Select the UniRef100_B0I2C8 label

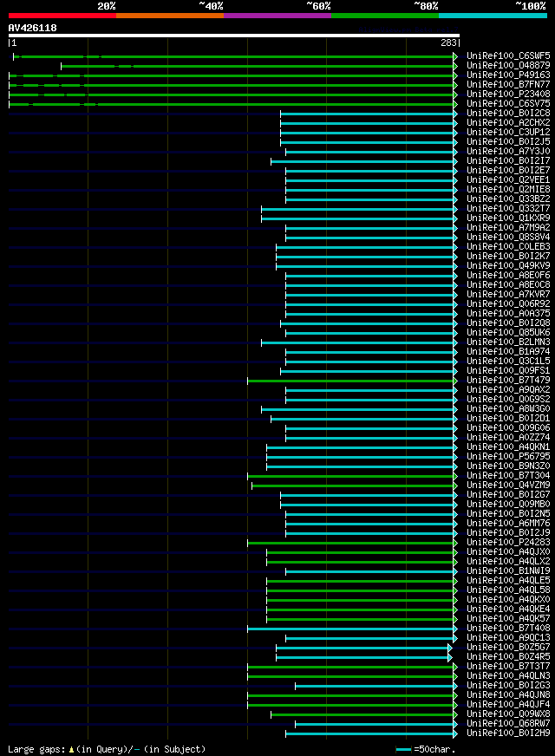508,114
